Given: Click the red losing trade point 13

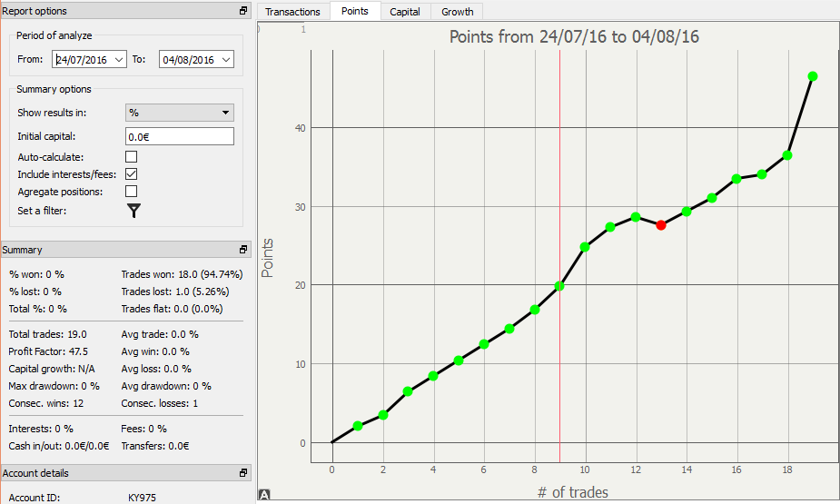Looking at the screenshot, I should tap(660, 225).
